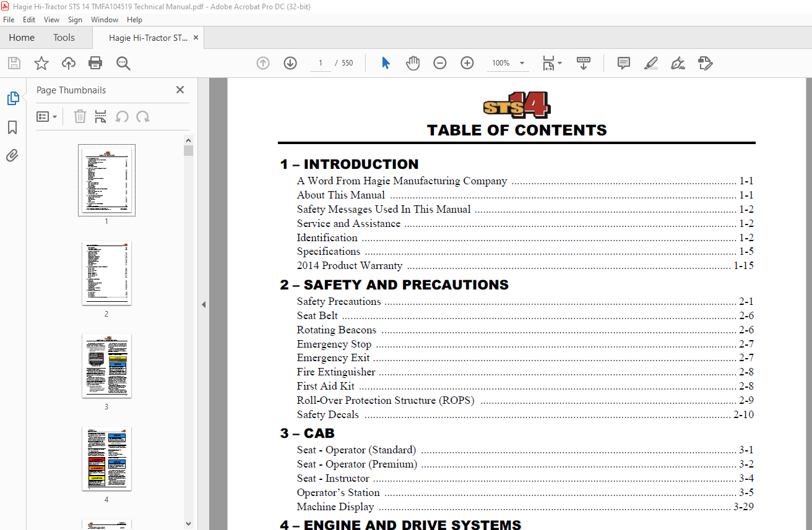This screenshot has height=530, width=812.
Task: Click 'Operator's Station' contents entry
Action: (x=338, y=493)
